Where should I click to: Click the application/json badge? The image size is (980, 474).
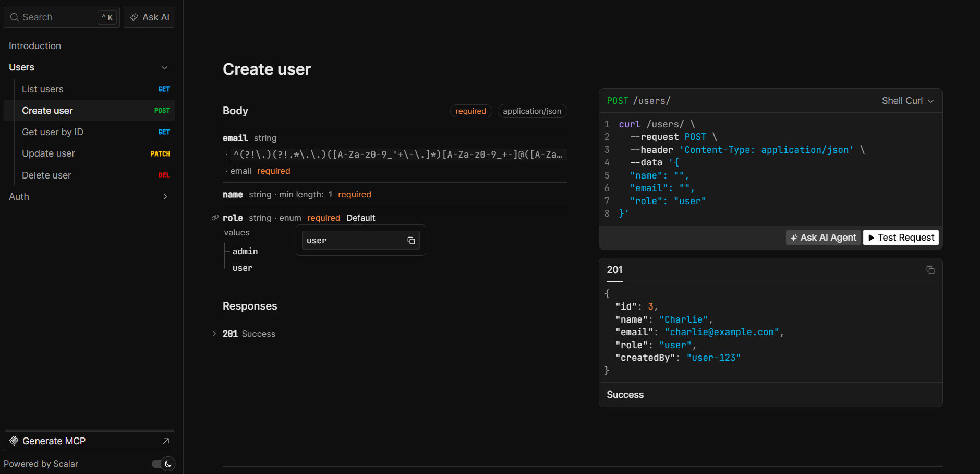coord(532,111)
